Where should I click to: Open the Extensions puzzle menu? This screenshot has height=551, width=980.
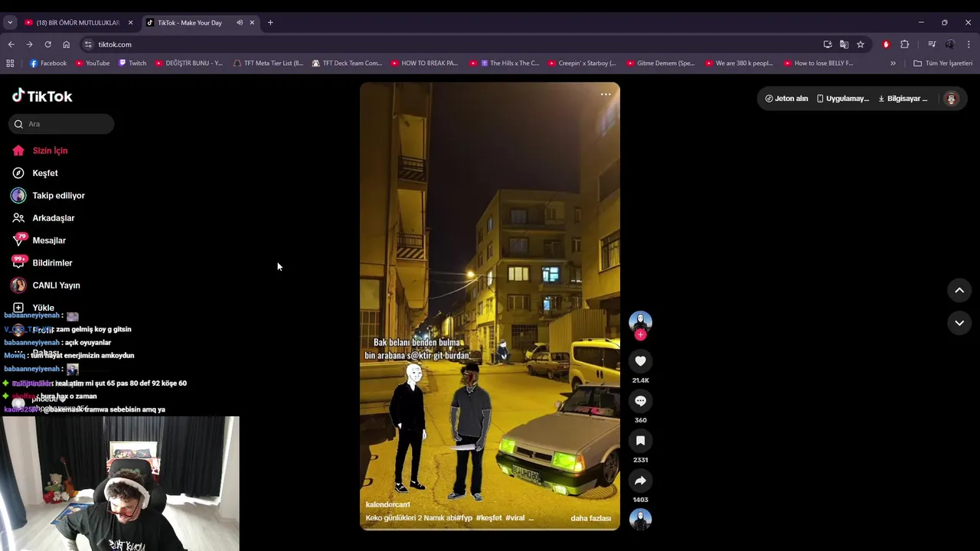pyautogui.click(x=904, y=44)
